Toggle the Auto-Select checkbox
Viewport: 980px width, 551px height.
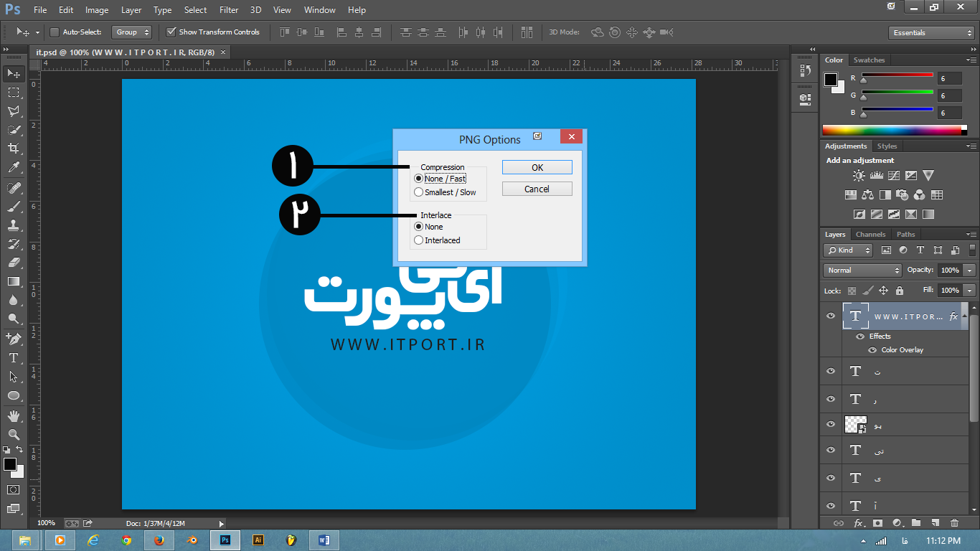pos(55,32)
